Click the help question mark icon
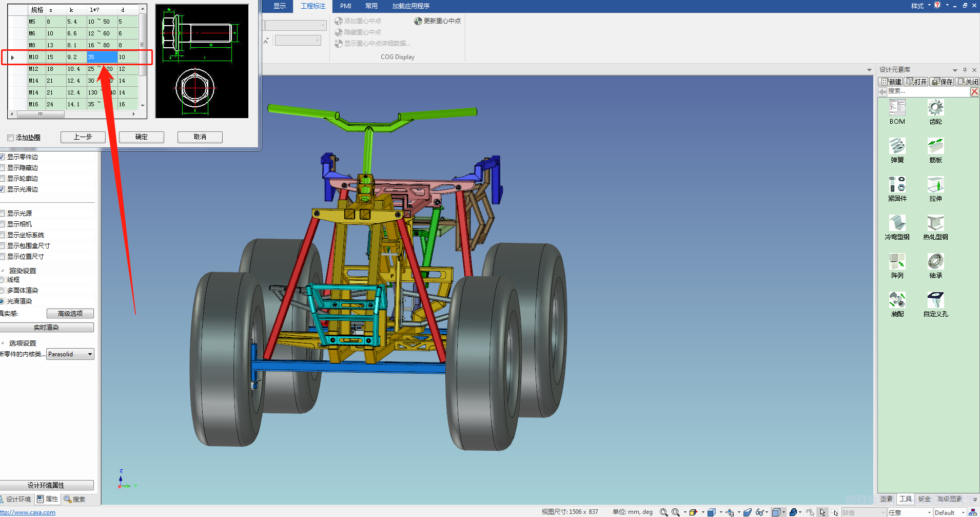 tap(937, 5)
